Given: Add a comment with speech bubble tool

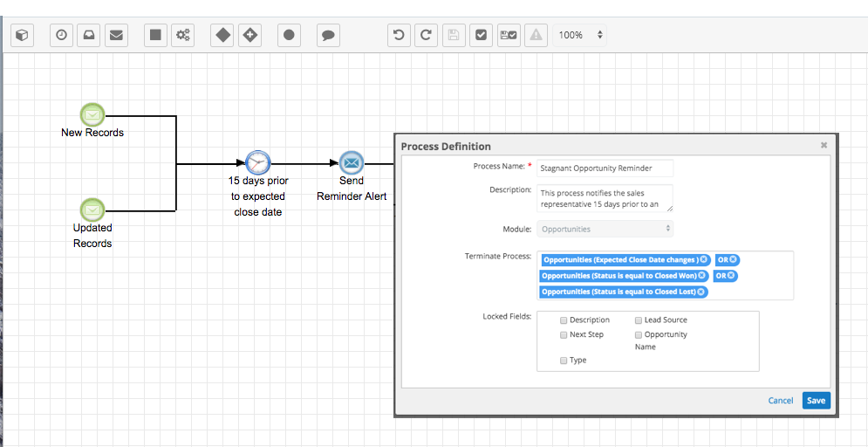Looking at the screenshot, I should click(328, 35).
